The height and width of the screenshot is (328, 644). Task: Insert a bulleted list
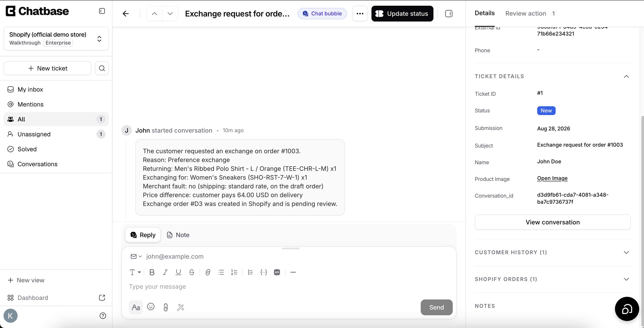(x=221, y=272)
